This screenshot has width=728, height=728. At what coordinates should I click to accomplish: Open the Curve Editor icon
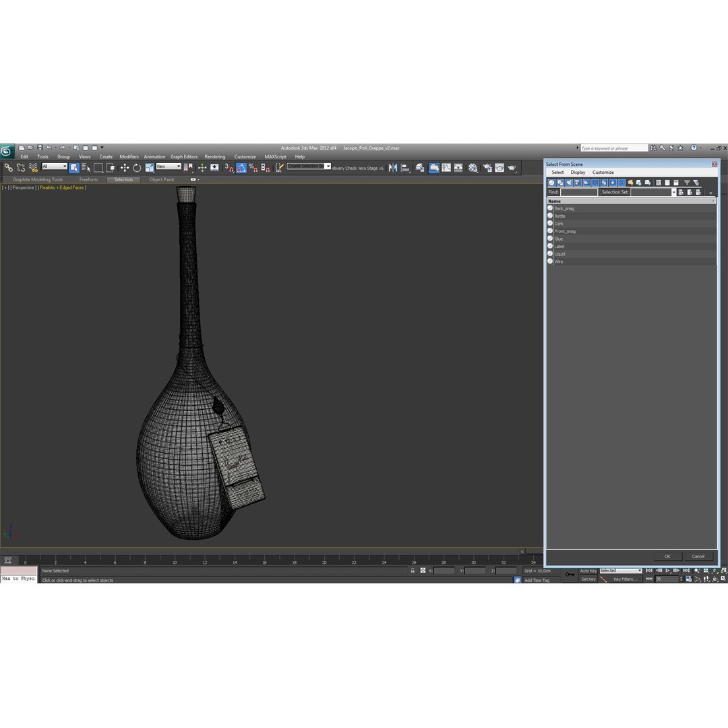[446, 168]
